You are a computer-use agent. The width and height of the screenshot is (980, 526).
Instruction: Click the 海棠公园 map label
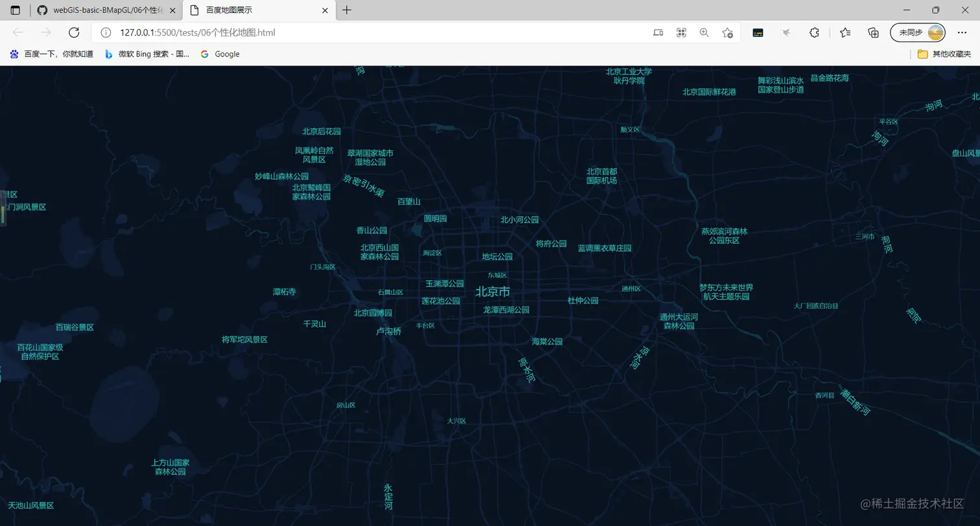click(x=547, y=341)
